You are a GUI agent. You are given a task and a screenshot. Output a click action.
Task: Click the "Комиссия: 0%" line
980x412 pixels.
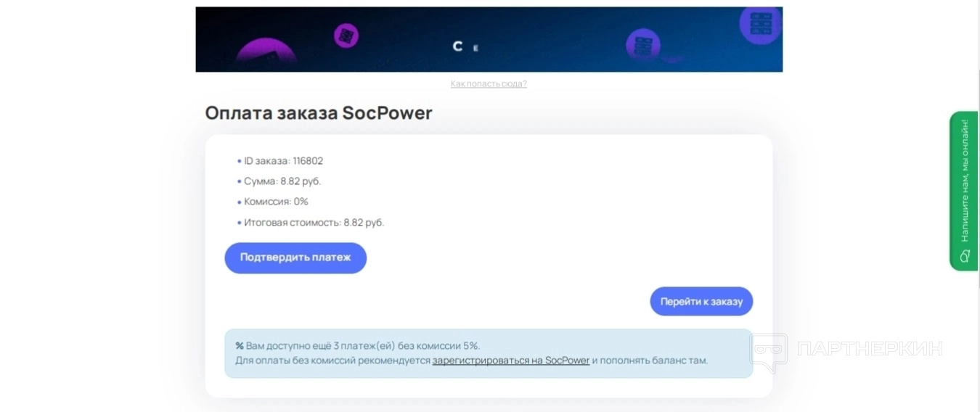point(276,202)
